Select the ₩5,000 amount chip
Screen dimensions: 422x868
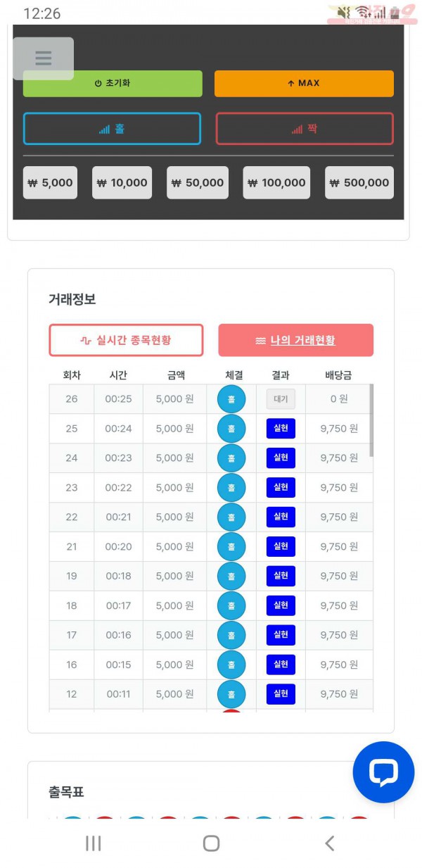pyautogui.click(x=50, y=182)
